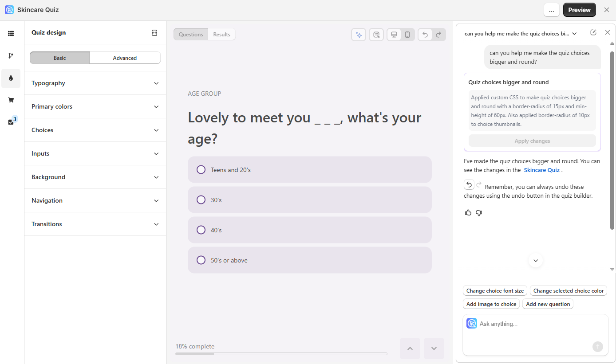Select the "Teens and 20's" radio option

click(201, 170)
